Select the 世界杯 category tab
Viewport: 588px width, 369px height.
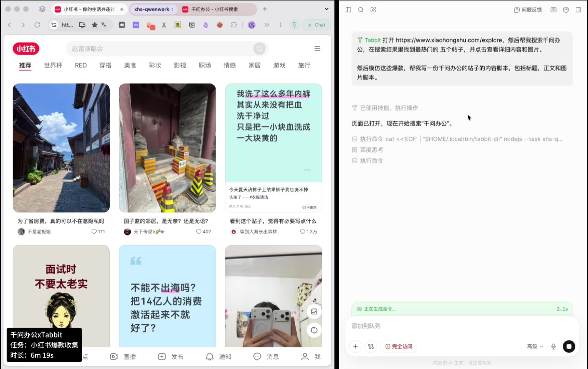53,65
